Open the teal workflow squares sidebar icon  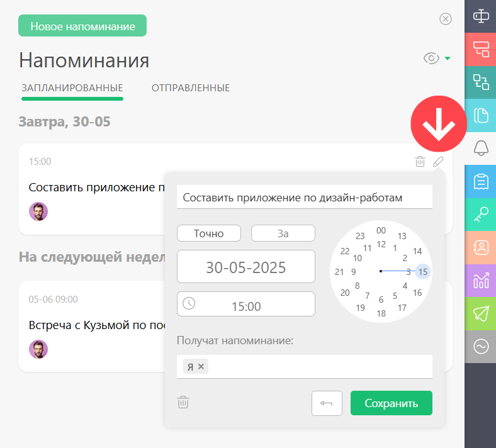[x=481, y=82]
